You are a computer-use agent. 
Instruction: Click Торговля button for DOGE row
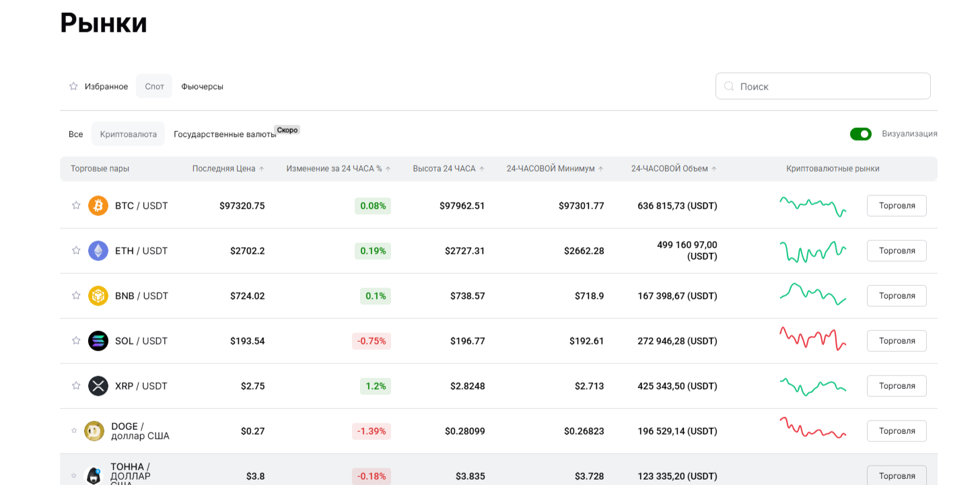click(x=897, y=431)
